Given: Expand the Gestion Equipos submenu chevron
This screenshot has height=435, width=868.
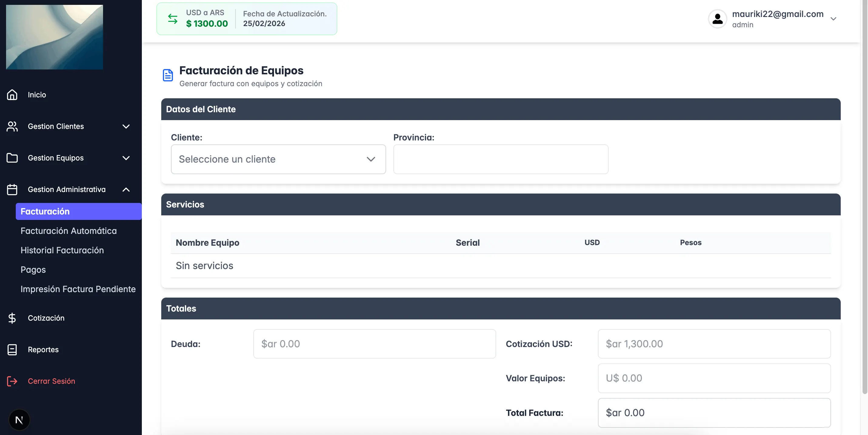Looking at the screenshot, I should [x=126, y=158].
